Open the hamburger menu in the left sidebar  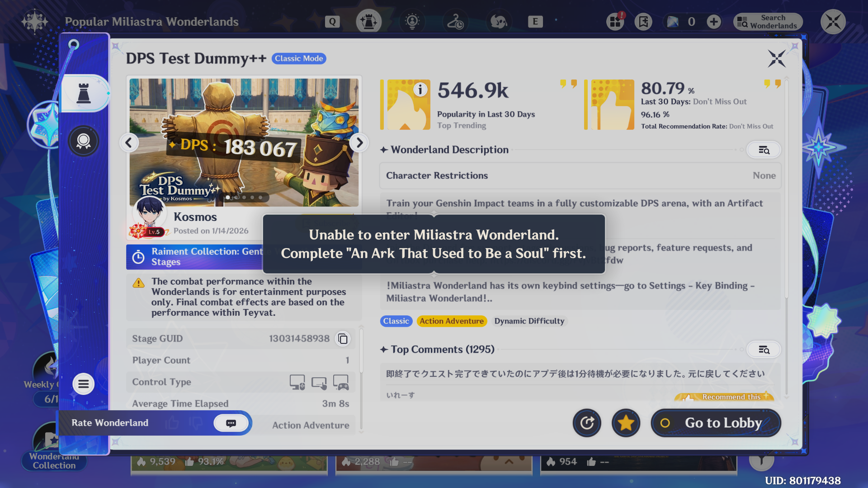coord(84,384)
